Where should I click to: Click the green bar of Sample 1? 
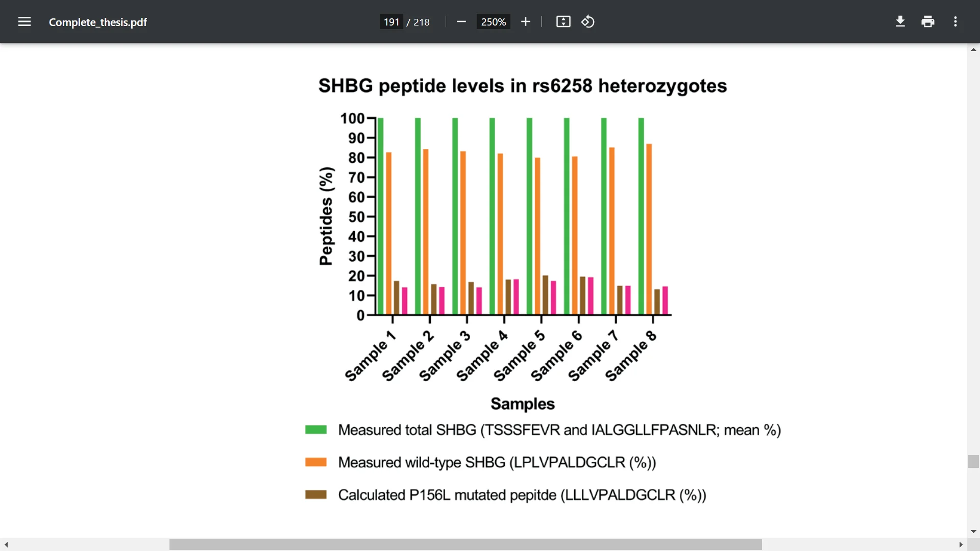coord(380,216)
